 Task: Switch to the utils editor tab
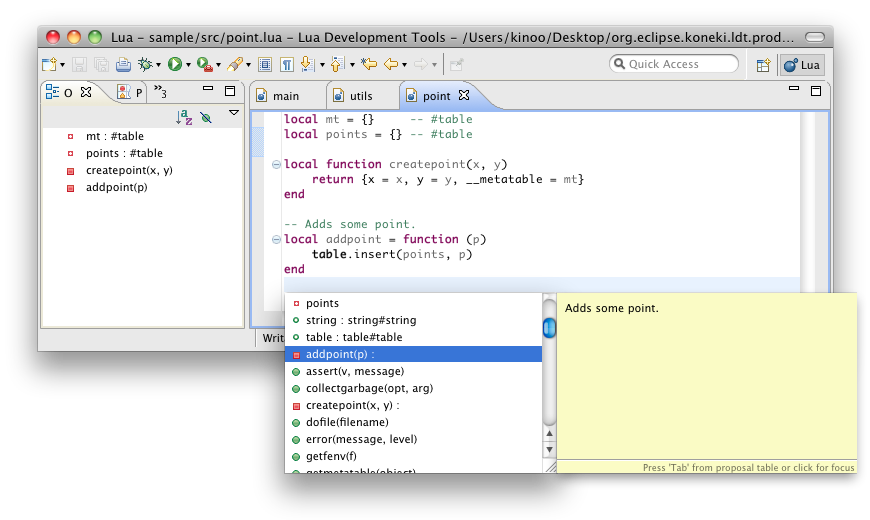click(361, 96)
